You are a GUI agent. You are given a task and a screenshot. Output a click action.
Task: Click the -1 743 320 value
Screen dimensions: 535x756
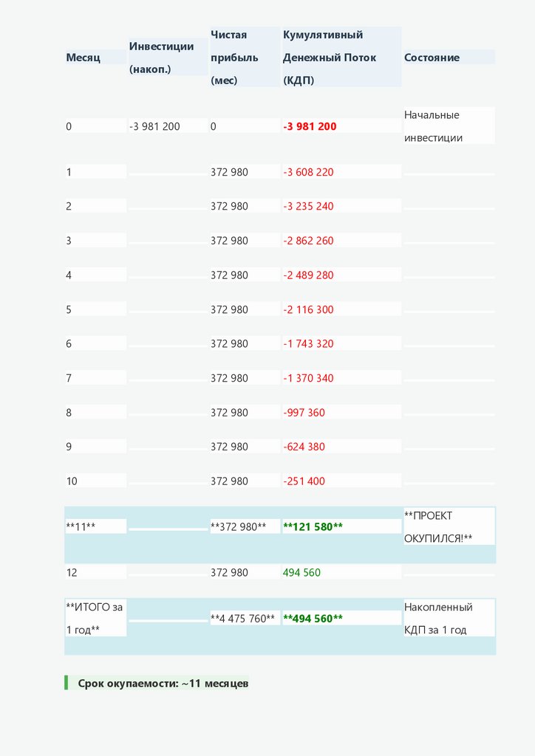tap(308, 344)
